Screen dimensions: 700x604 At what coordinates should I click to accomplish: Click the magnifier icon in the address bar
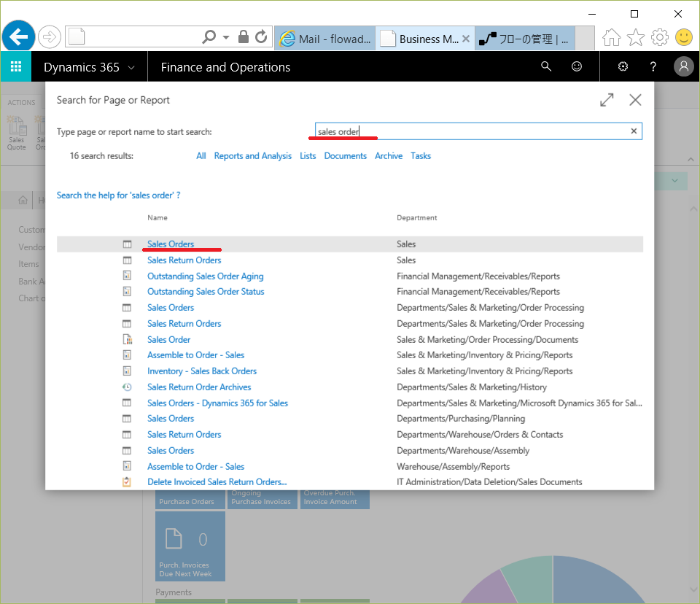(x=209, y=36)
